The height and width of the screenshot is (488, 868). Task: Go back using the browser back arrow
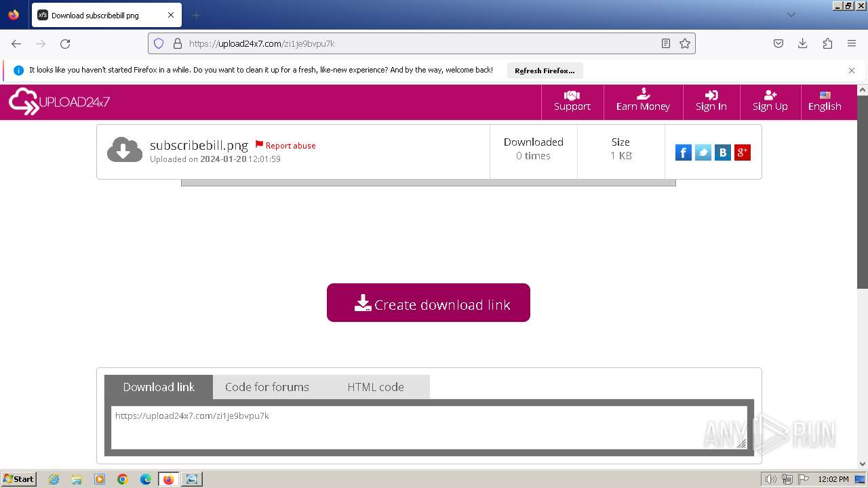click(x=16, y=43)
